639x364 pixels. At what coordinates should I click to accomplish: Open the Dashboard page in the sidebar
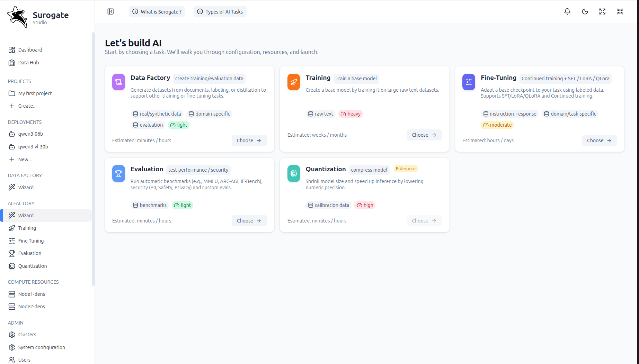click(30, 50)
